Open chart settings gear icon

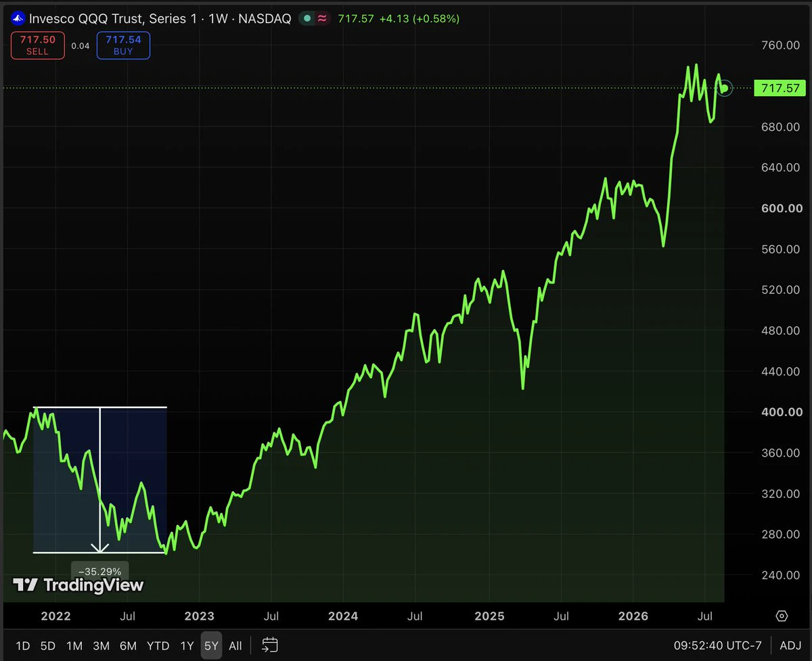tap(782, 616)
